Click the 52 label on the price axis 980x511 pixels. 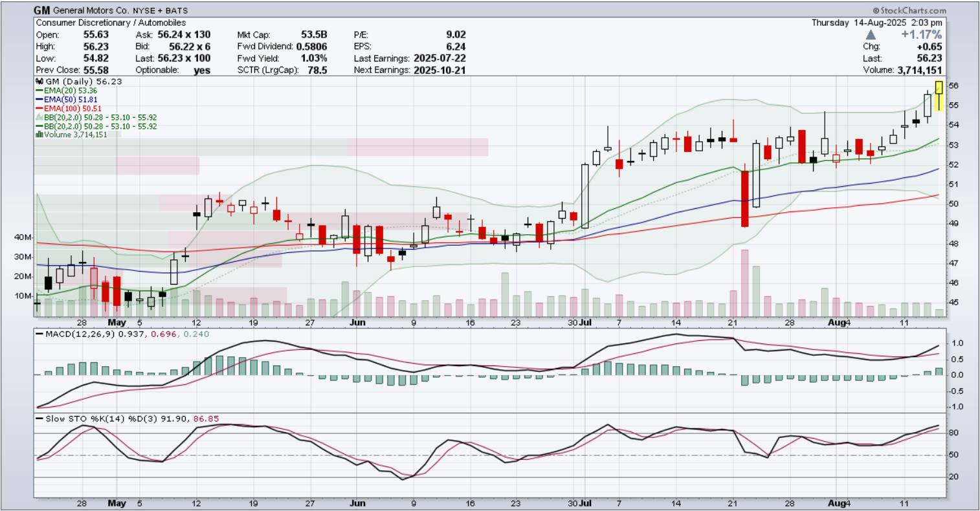[954, 164]
